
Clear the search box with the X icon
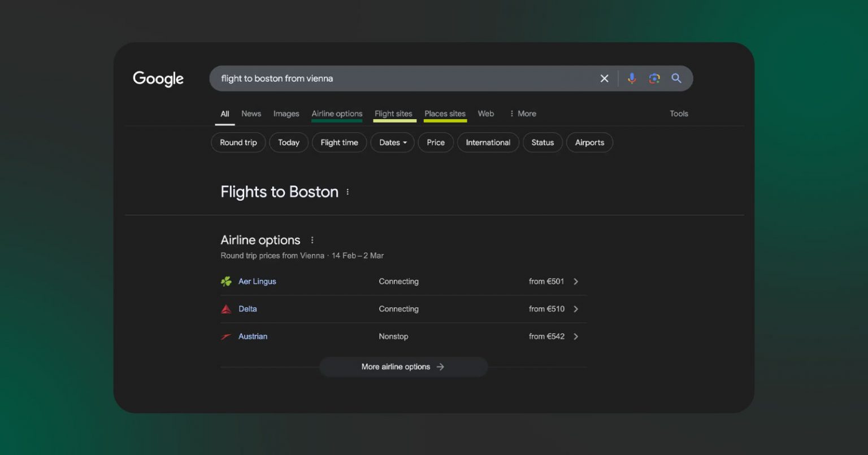604,78
